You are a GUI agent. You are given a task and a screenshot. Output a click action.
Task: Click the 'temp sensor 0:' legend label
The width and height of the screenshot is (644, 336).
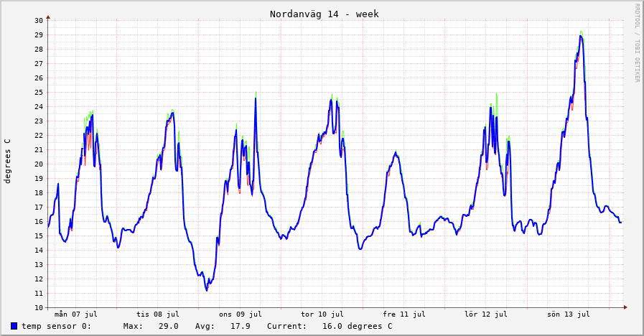pyautogui.click(x=56, y=326)
